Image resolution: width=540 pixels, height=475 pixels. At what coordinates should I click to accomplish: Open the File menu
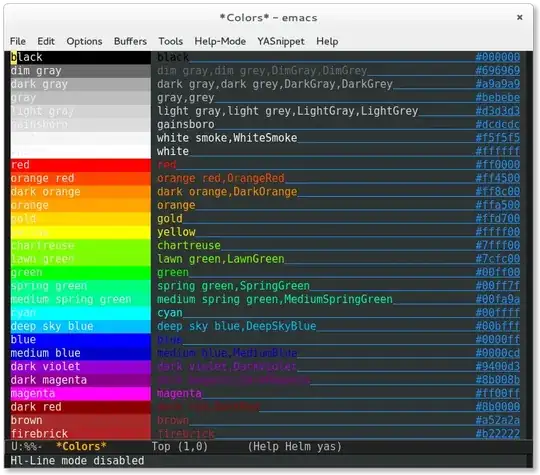[18, 41]
